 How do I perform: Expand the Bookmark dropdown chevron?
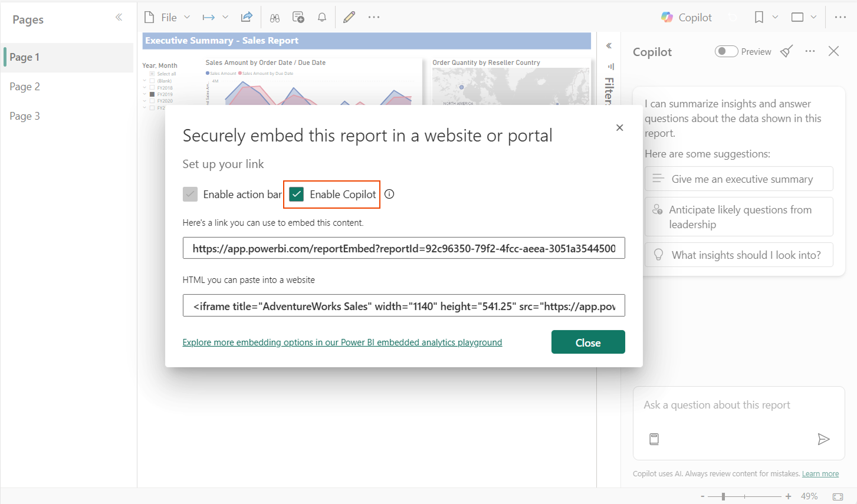point(775,17)
